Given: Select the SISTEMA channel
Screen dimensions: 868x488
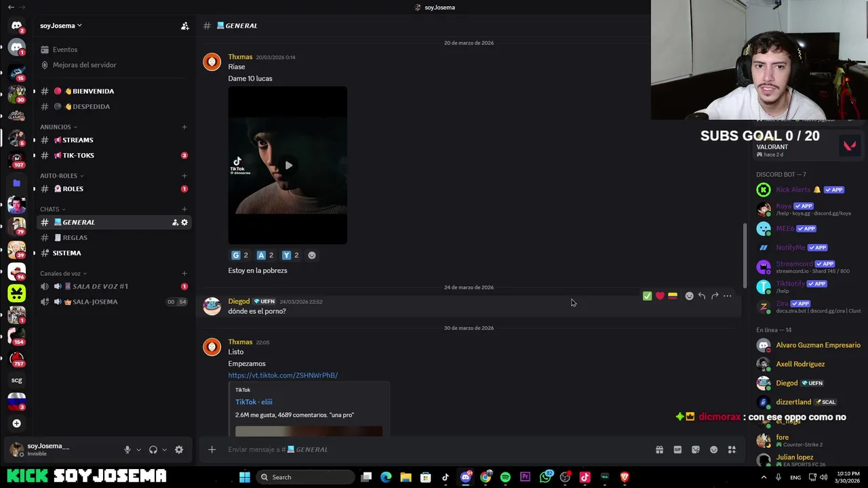Looking at the screenshot, I should [x=114, y=253].
